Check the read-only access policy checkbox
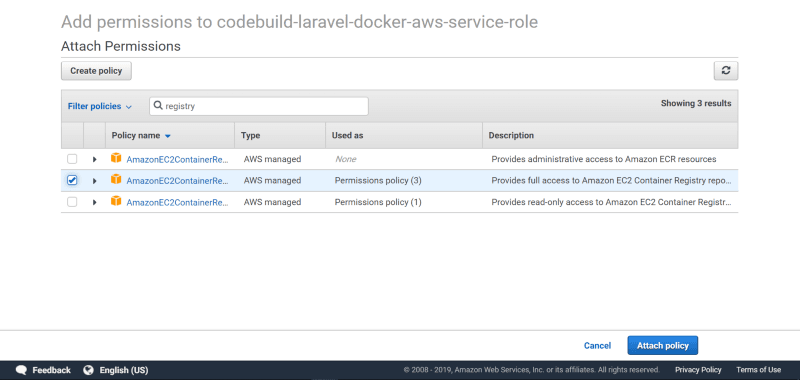 pyautogui.click(x=72, y=202)
